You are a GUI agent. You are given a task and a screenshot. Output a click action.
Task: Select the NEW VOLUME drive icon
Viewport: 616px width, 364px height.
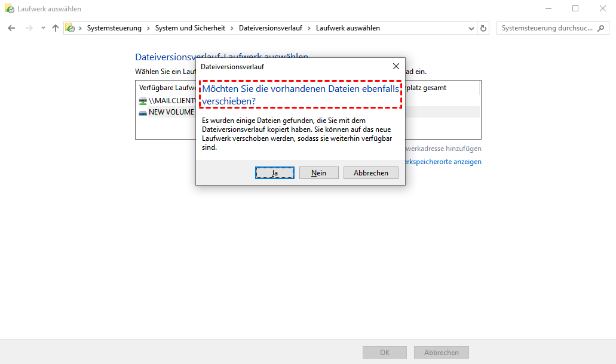[143, 112]
